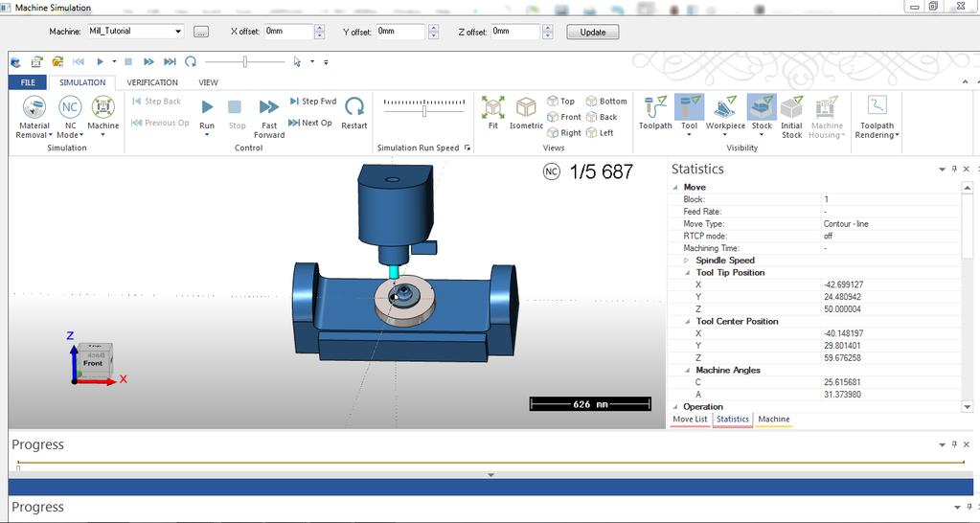This screenshot has height=523, width=980.
Task: Click quick-access restart loop icon
Action: click(x=191, y=62)
